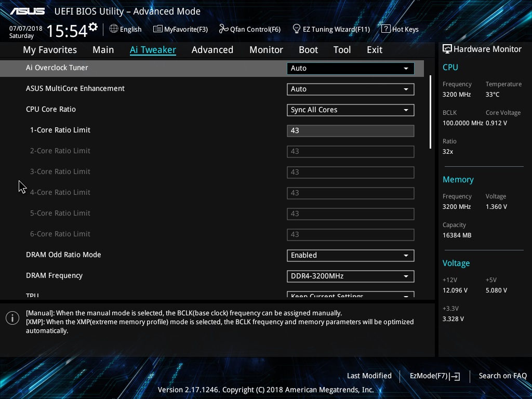Open the DRAM Odd Ratio Mode dropdown
Screen dimensions: 532x399
(351, 256)
